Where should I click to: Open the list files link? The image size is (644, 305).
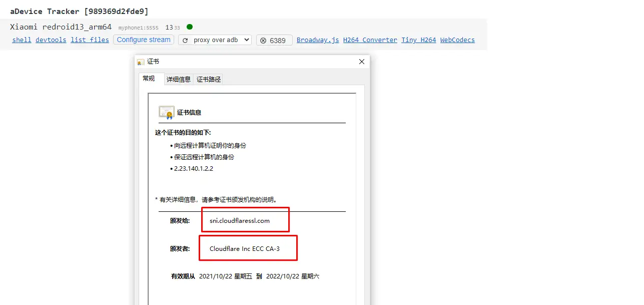(90, 40)
